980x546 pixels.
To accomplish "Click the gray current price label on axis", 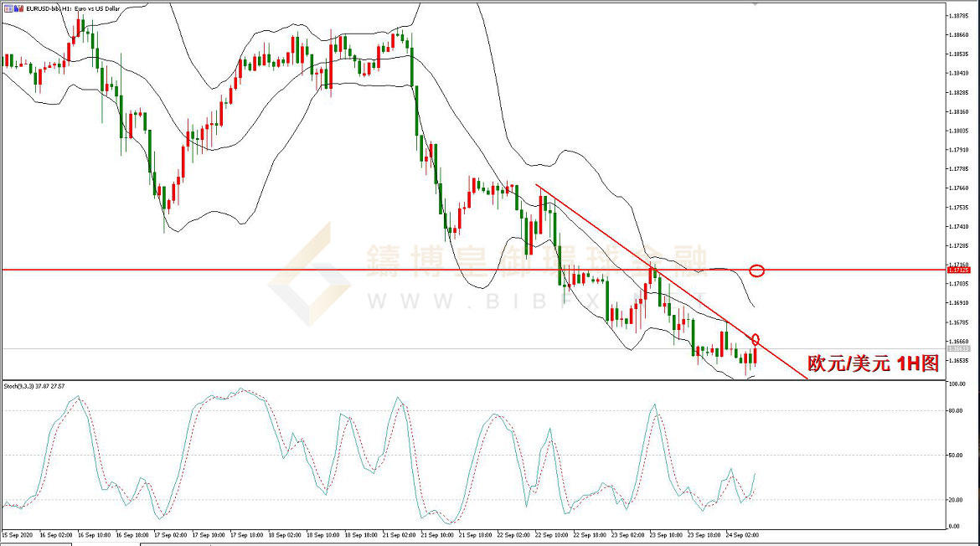I will (958, 348).
